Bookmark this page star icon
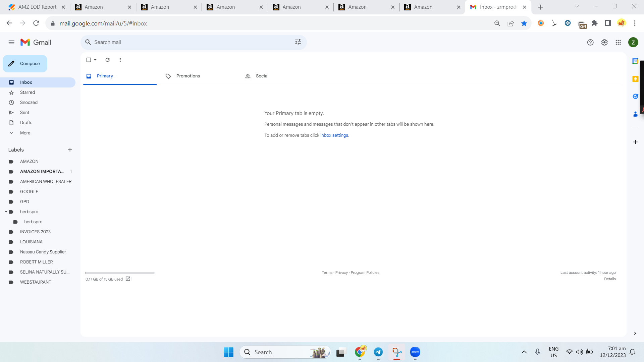644x362 pixels. point(524,23)
